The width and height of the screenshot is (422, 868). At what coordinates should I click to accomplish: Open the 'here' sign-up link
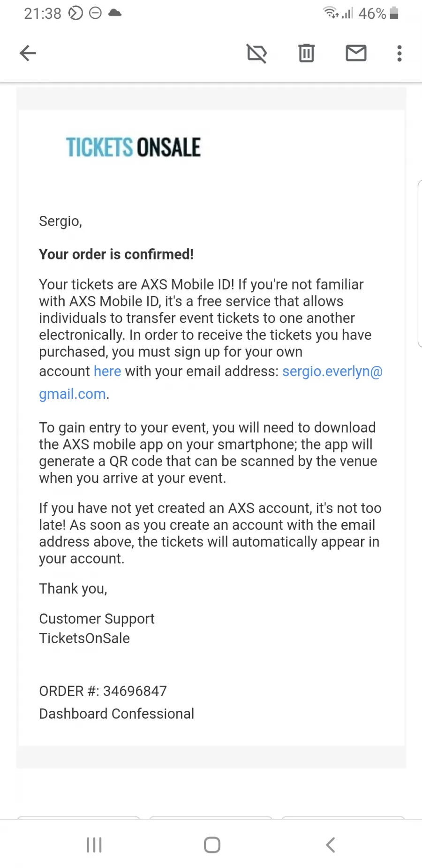[107, 371]
